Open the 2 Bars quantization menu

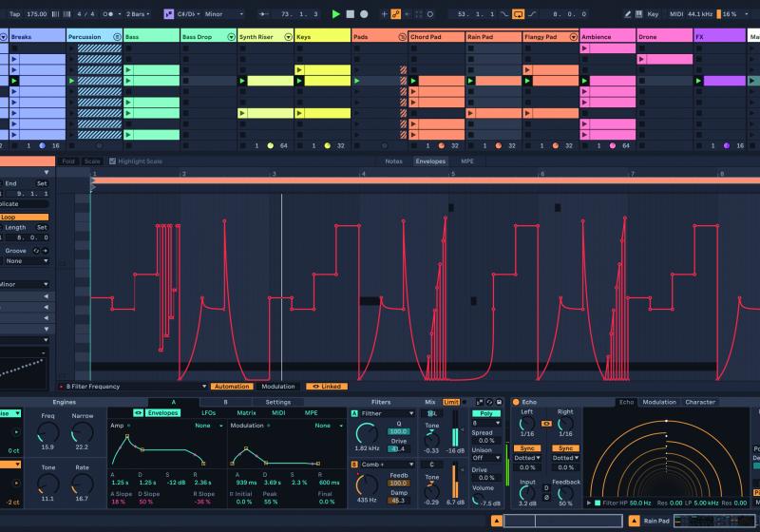pyautogui.click(x=138, y=14)
